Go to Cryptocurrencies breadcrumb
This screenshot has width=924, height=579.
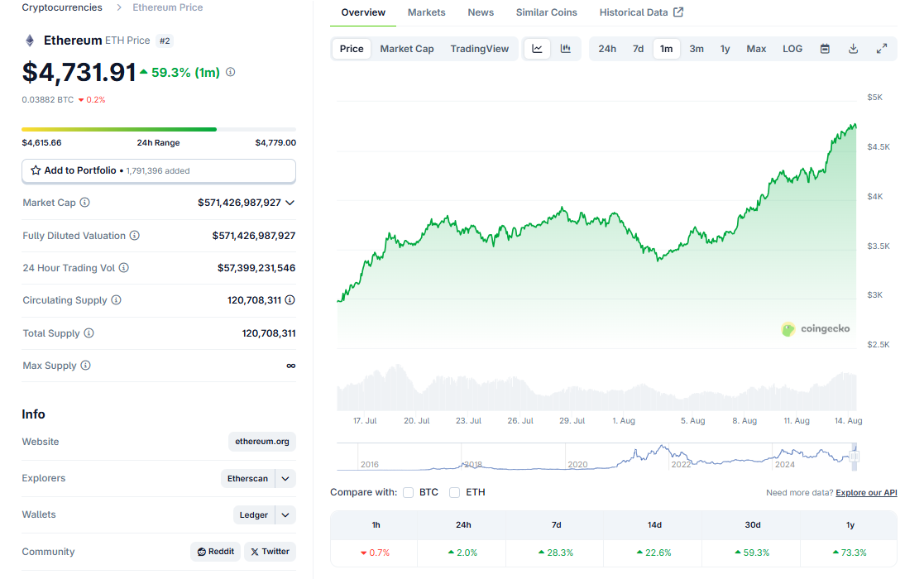[62, 7]
